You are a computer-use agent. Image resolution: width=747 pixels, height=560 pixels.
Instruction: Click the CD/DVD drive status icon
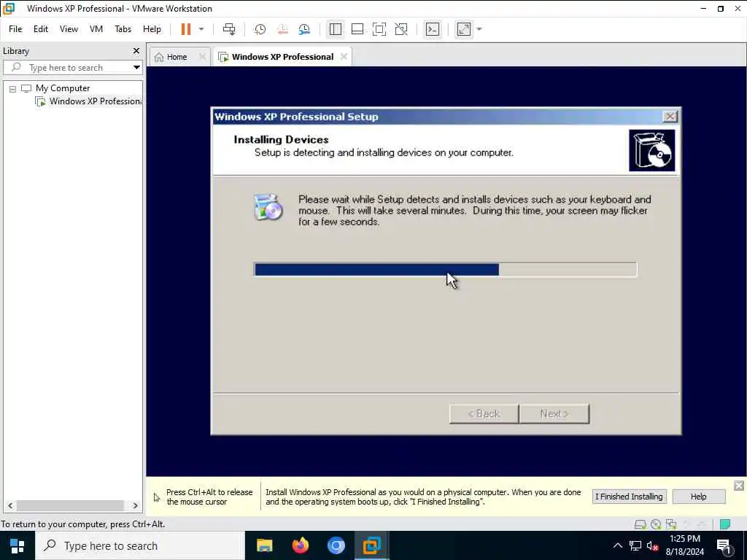click(656, 525)
